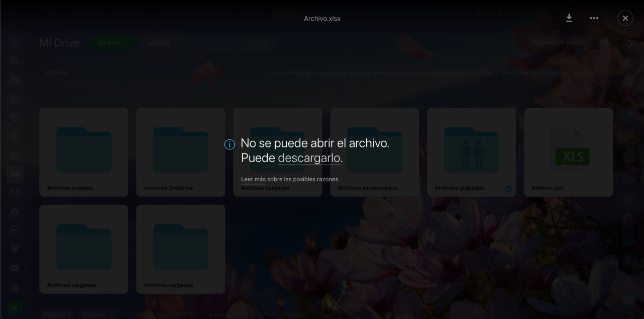
Task: Open the Mail envelope icon in the sidebar
Action: [15, 192]
